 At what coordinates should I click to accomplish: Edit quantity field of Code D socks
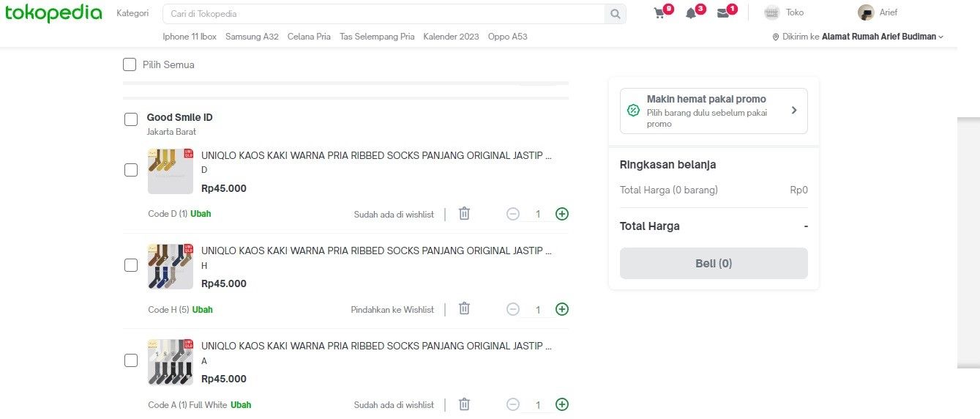pos(538,215)
